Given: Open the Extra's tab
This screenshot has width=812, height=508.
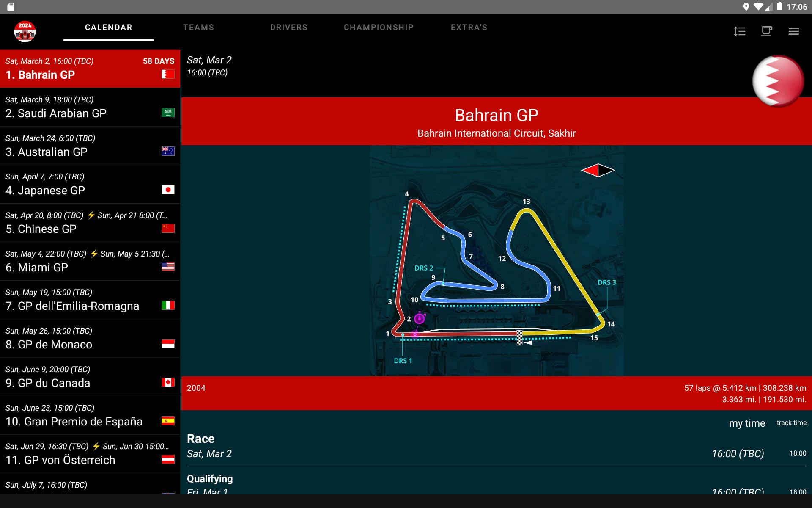Looking at the screenshot, I should point(469,28).
